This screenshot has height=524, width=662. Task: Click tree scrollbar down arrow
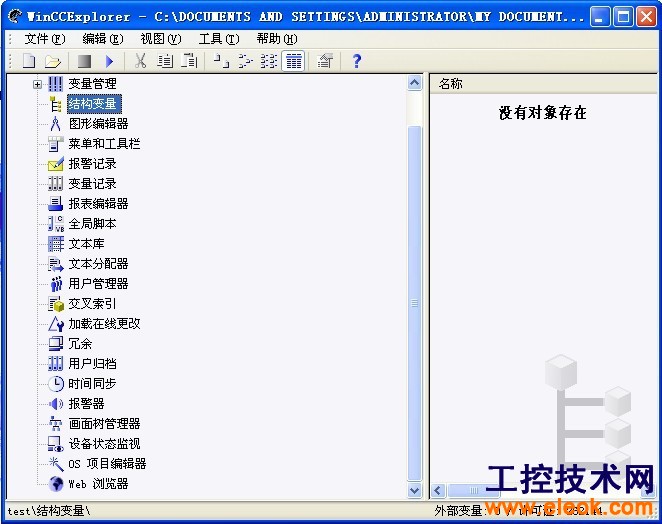click(x=415, y=490)
